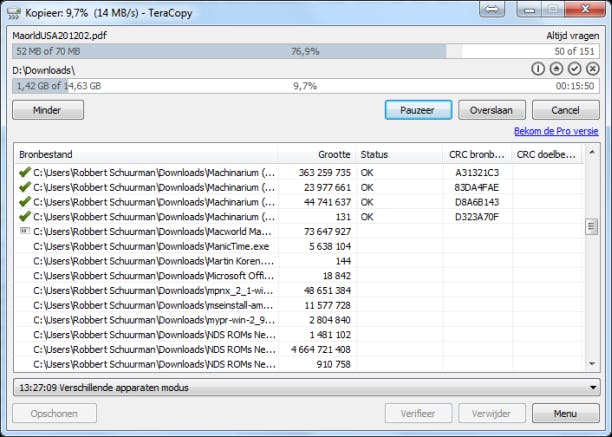Click CRC value 83DA4FAE
This screenshot has height=437, width=612.
pyautogui.click(x=477, y=187)
